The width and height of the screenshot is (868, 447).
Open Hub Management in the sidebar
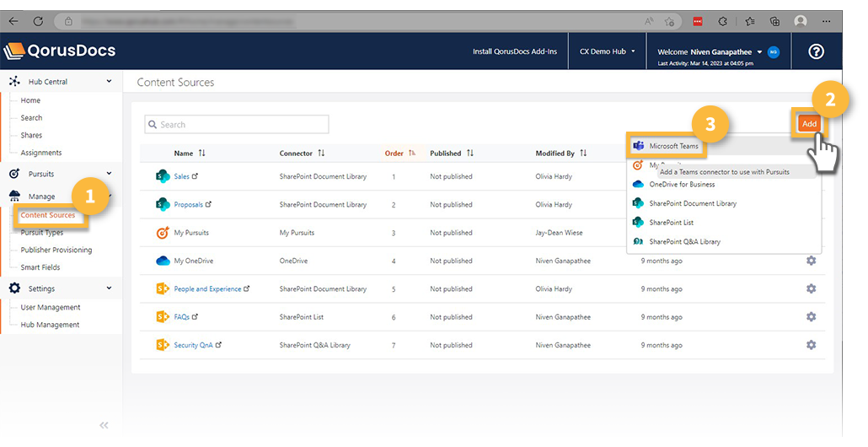(x=50, y=325)
